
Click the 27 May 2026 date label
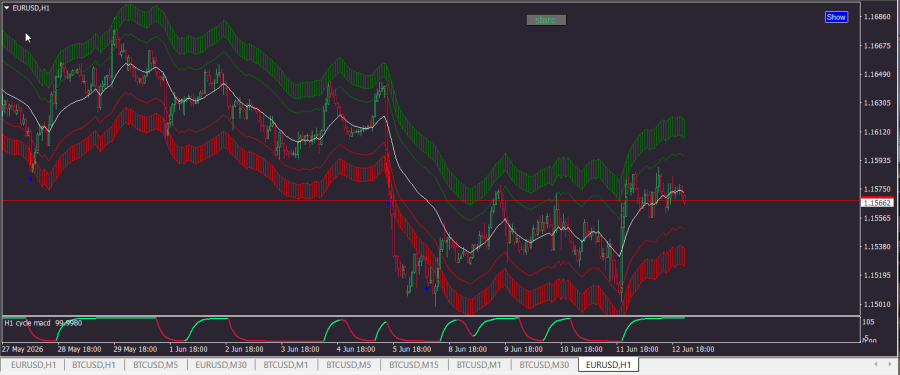tap(22, 349)
